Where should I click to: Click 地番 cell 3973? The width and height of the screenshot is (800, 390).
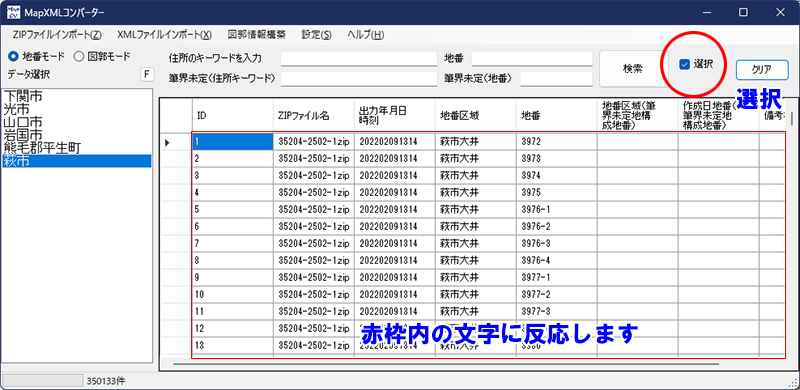pyautogui.click(x=557, y=159)
